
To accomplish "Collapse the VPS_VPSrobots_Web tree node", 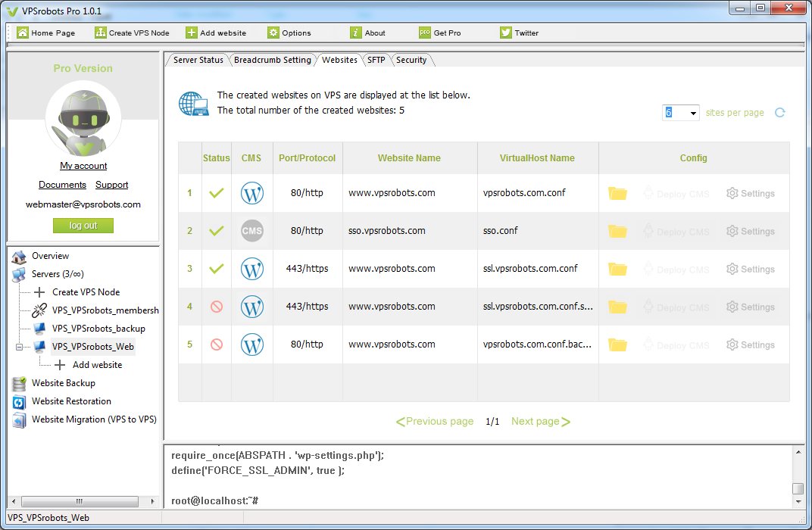I will click(x=19, y=347).
